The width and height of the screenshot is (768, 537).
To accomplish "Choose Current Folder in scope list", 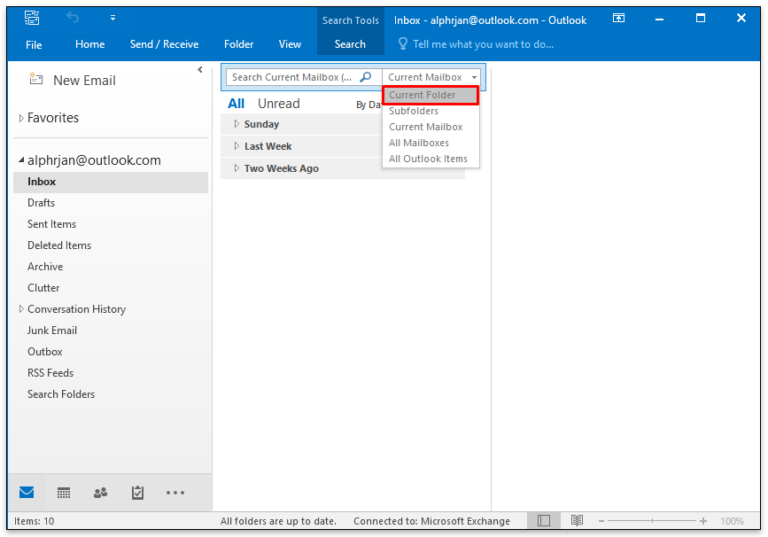I will [431, 95].
